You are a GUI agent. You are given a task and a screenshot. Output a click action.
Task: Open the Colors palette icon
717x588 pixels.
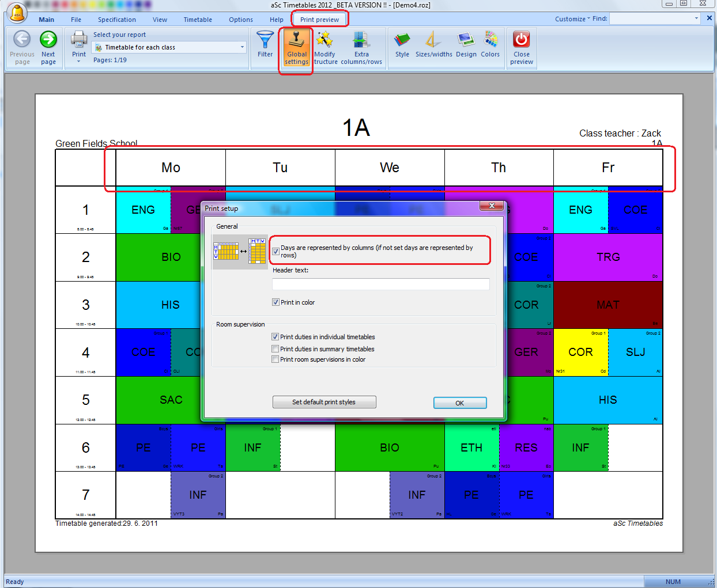click(x=490, y=40)
